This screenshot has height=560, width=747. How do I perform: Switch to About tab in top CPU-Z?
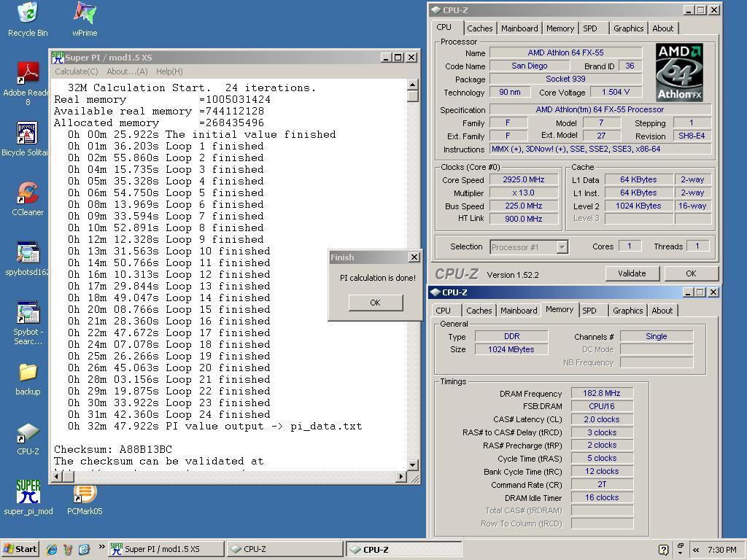662,28
